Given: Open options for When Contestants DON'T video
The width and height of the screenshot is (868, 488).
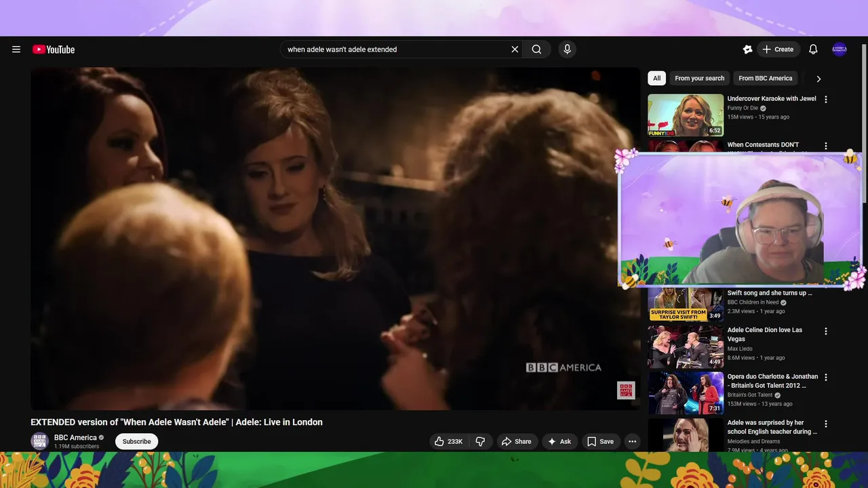Looking at the screenshot, I should coord(826,146).
